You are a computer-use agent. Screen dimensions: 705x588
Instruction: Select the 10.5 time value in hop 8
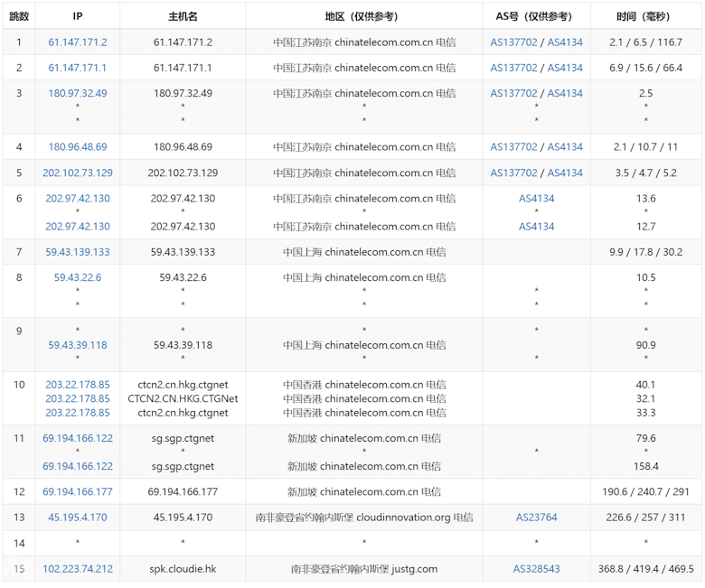pos(645,277)
